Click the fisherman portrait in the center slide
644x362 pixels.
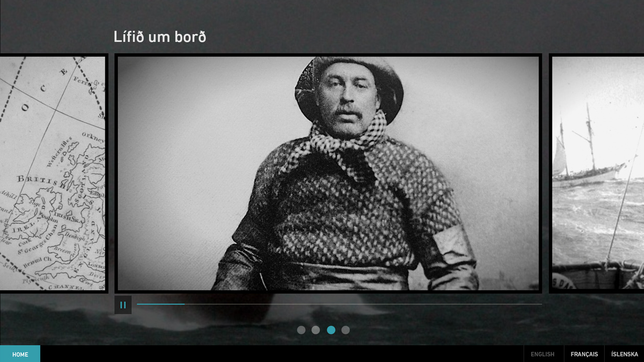pos(328,173)
